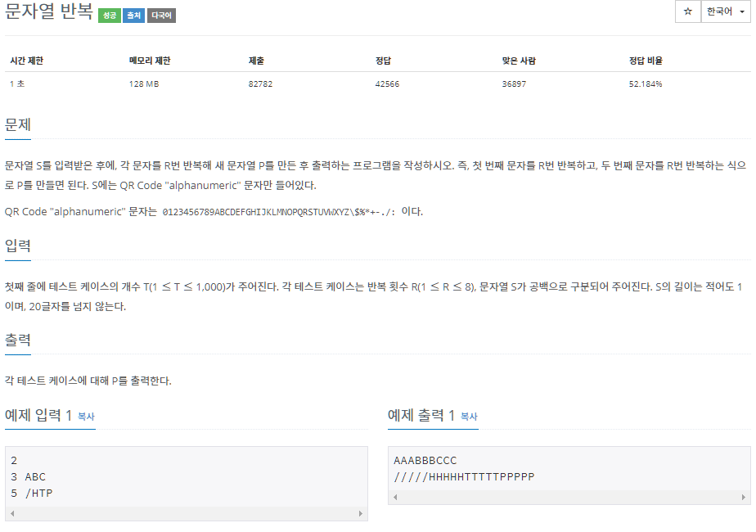Click right arrow of example output scrollbar
The image size is (756, 532).
click(x=744, y=498)
